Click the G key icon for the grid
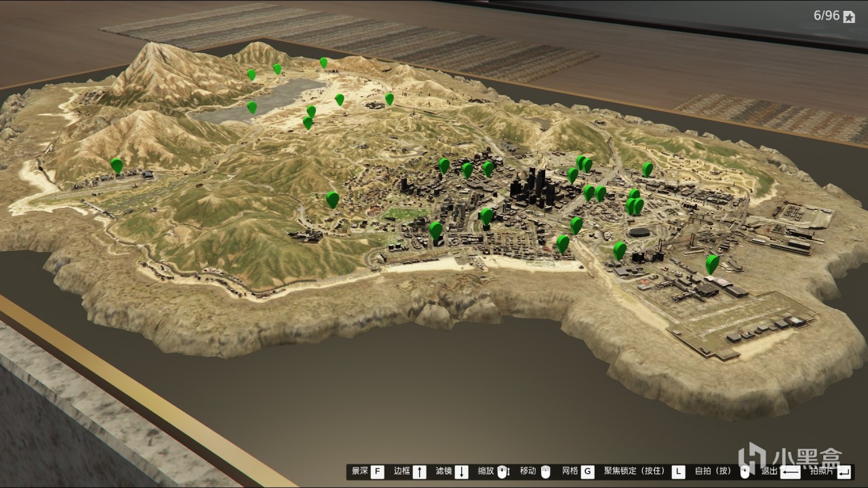868x488 pixels. click(587, 472)
